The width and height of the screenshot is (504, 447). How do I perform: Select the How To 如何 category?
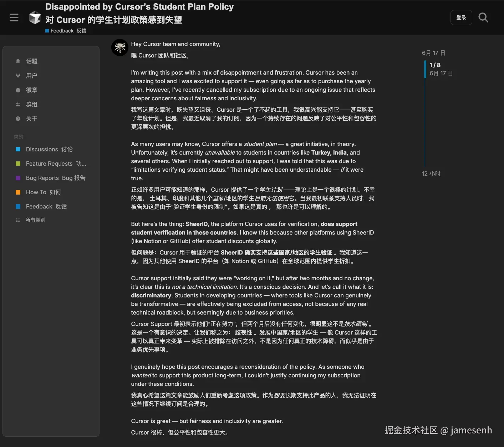pyautogui.click(x=43, y=192)
